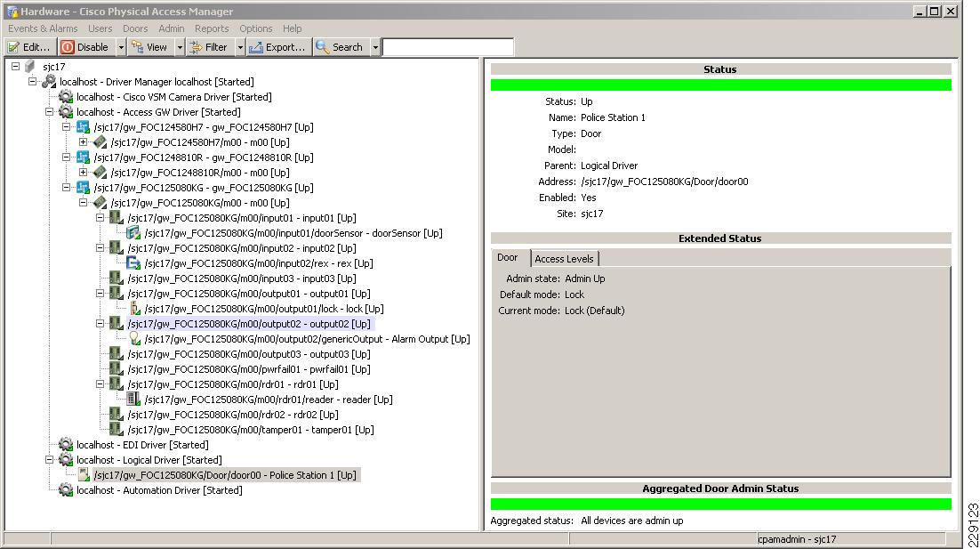Click the Export toolbar button
980x549 pixels.
278,47
